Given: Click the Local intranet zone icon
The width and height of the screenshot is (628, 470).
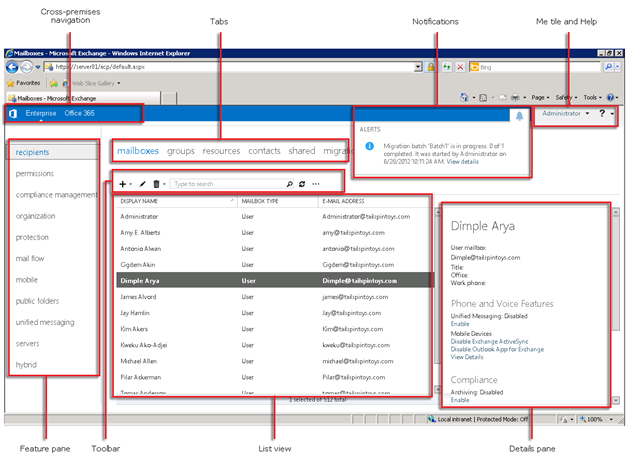Looking at the screenshot, I should coord(432,419).
